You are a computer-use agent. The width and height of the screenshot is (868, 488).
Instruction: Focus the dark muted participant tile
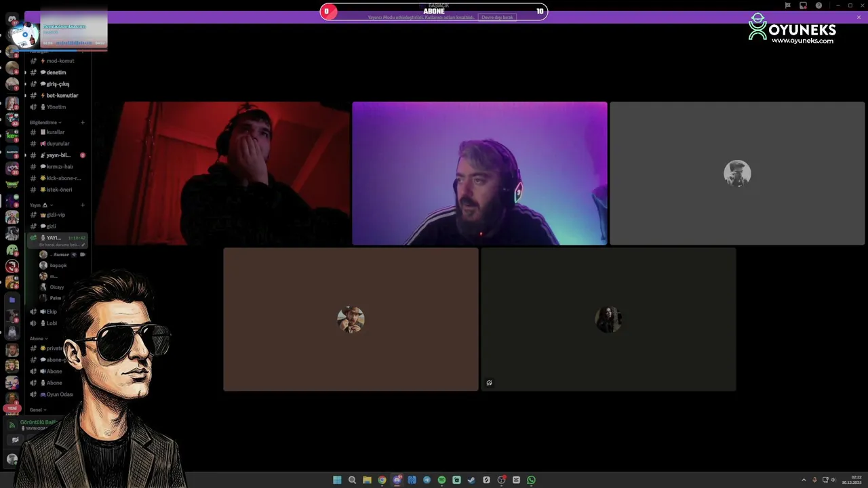[x=608, y=319]
